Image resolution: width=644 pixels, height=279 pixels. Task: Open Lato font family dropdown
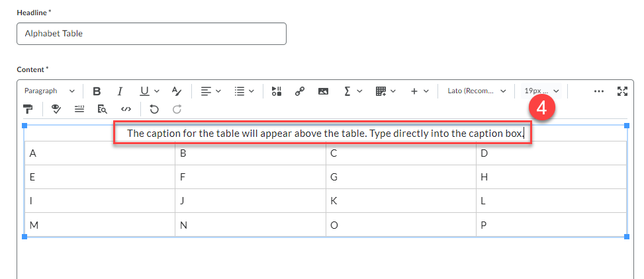tap(477, 91)
